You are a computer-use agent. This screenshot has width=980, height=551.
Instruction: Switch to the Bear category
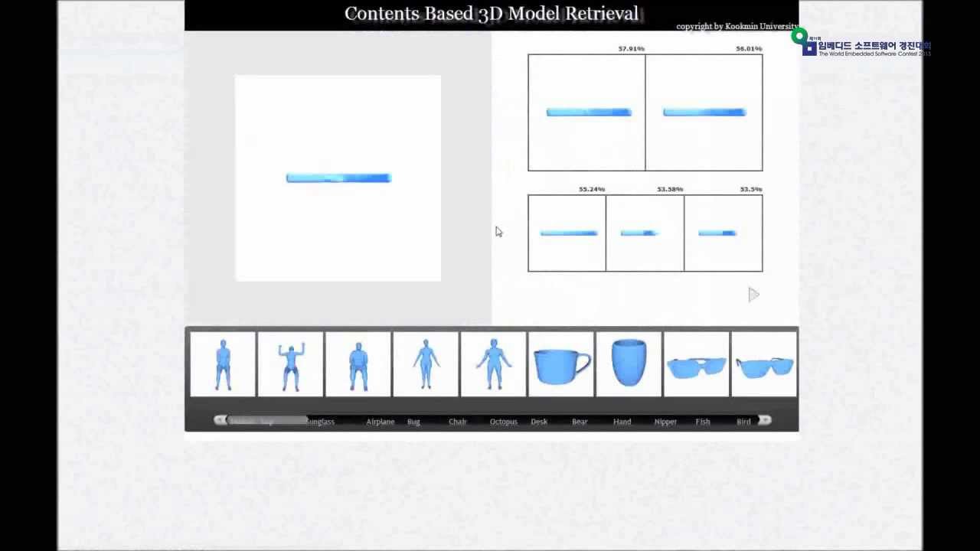point(580,422)
